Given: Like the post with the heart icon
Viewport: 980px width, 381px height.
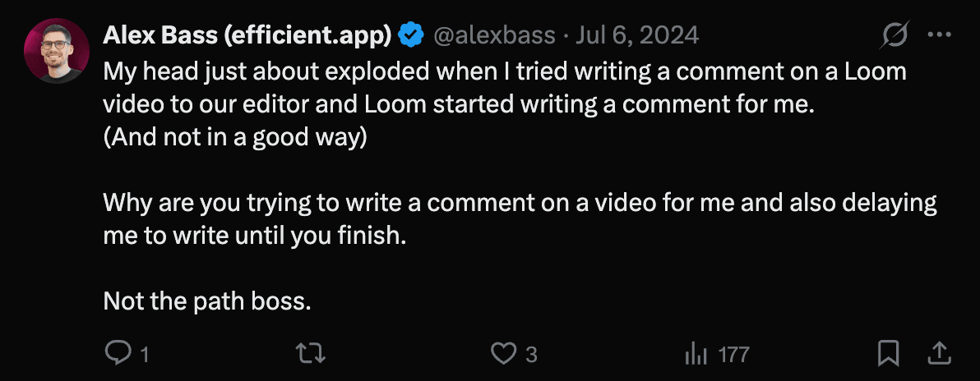Looking at the screenshot, I should coord(502,354).
